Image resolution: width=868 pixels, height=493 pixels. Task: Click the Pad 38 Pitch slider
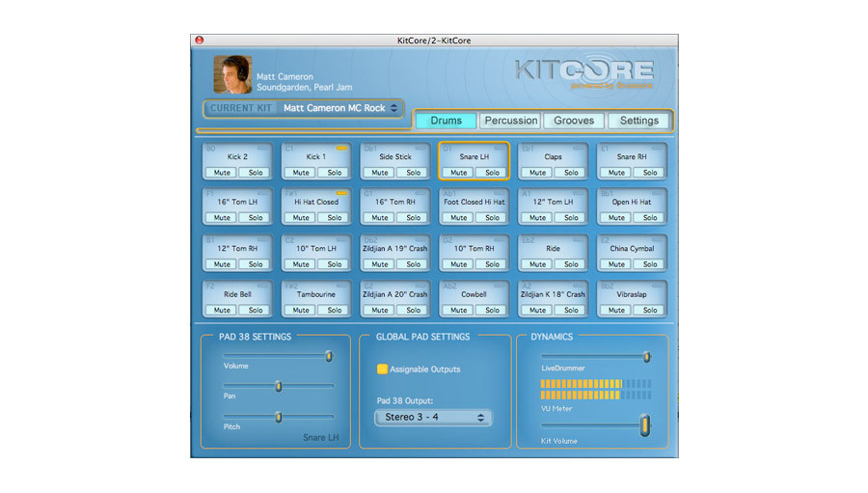tap(279, 417)
